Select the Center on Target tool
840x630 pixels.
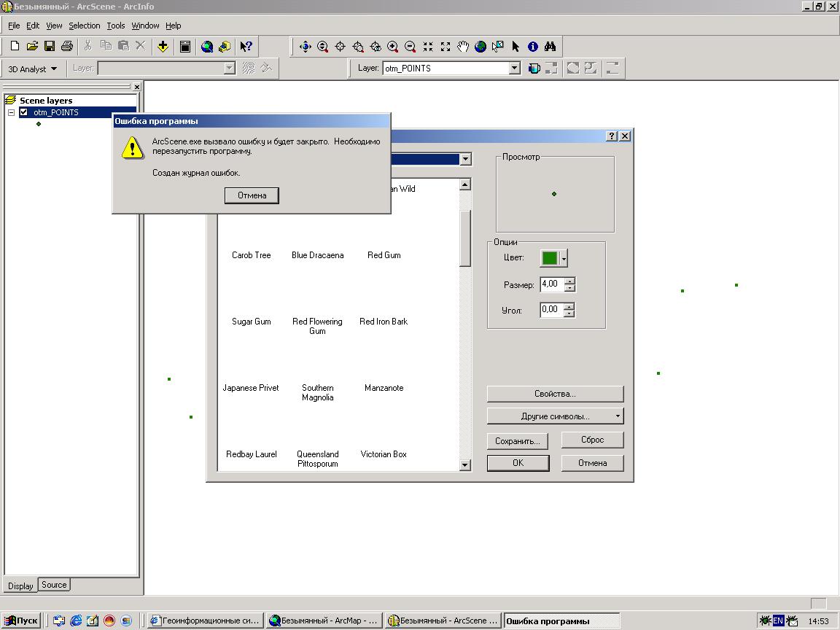coord(341,47)
